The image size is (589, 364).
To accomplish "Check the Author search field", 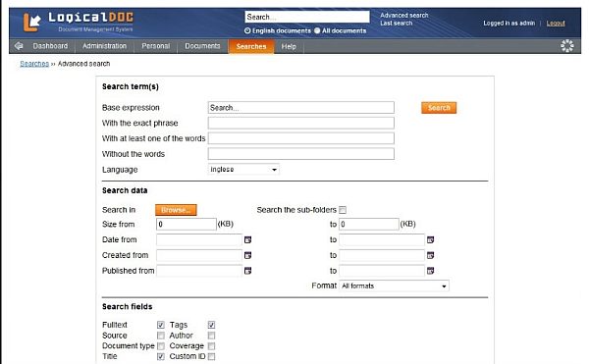I will (x=211, y=336).
